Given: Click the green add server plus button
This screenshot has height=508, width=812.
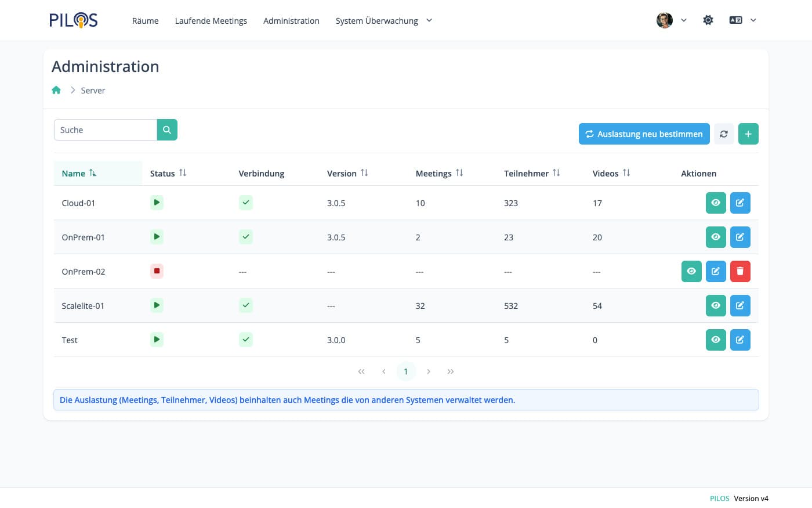Looking at the screenshot, I should tap(748, 134).
